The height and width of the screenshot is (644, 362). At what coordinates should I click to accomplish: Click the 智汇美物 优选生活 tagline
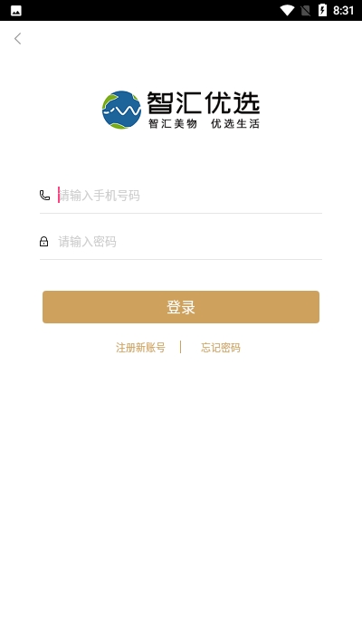(204, 123)
